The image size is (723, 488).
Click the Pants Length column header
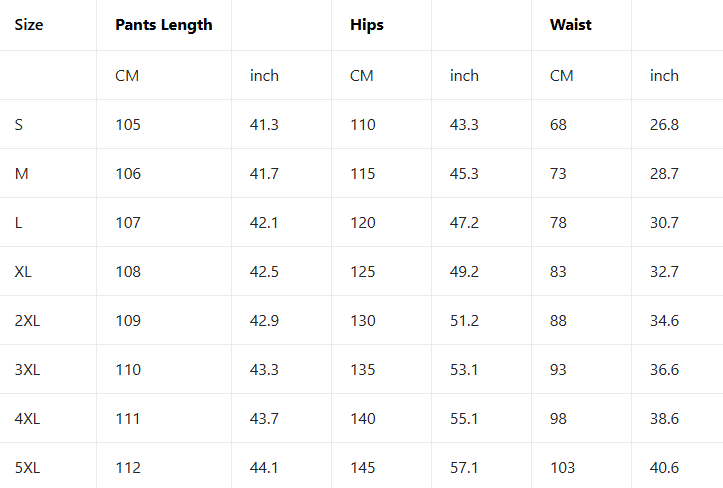tap(164, 25)
